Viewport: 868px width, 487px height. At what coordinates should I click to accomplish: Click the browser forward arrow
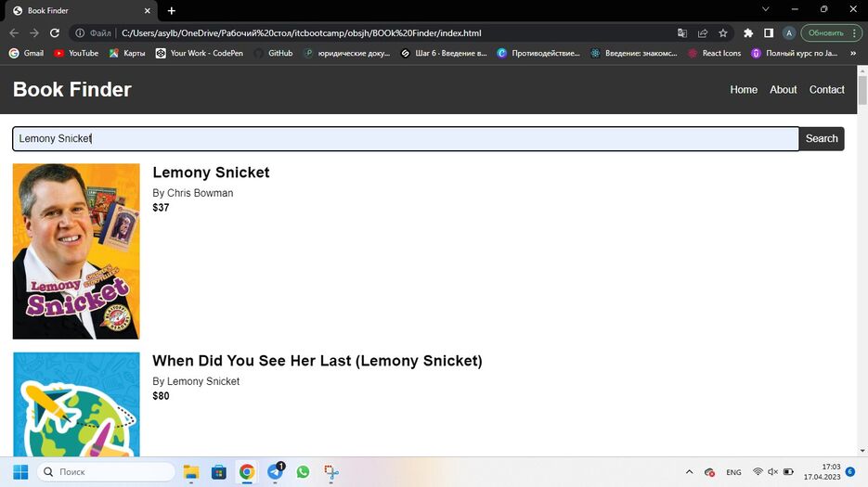(x=34, y=33)
